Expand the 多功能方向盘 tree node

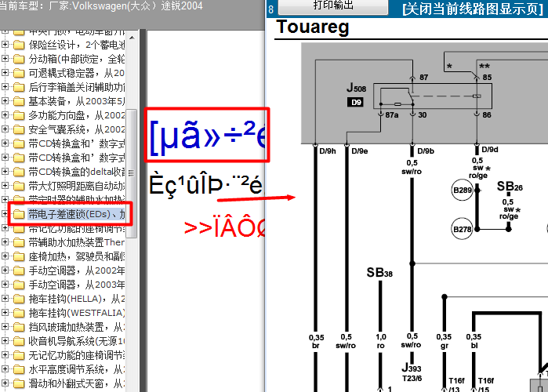click(5, 115)
